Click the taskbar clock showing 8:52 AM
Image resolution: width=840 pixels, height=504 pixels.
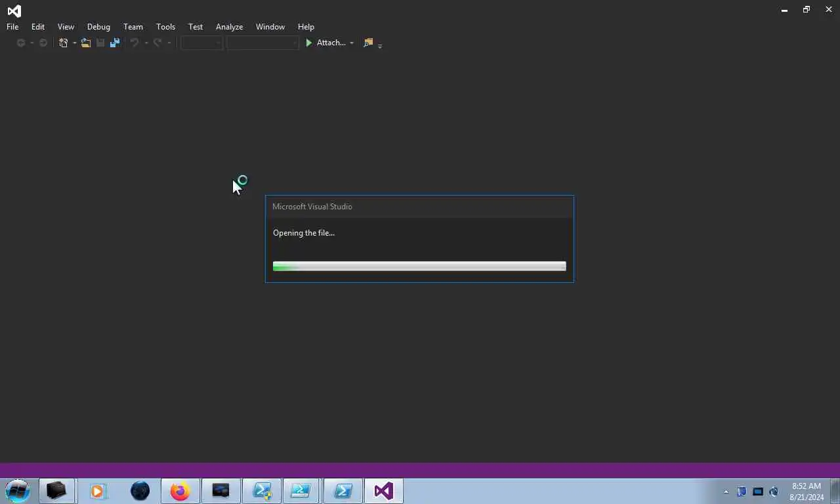tap(807, 492)
